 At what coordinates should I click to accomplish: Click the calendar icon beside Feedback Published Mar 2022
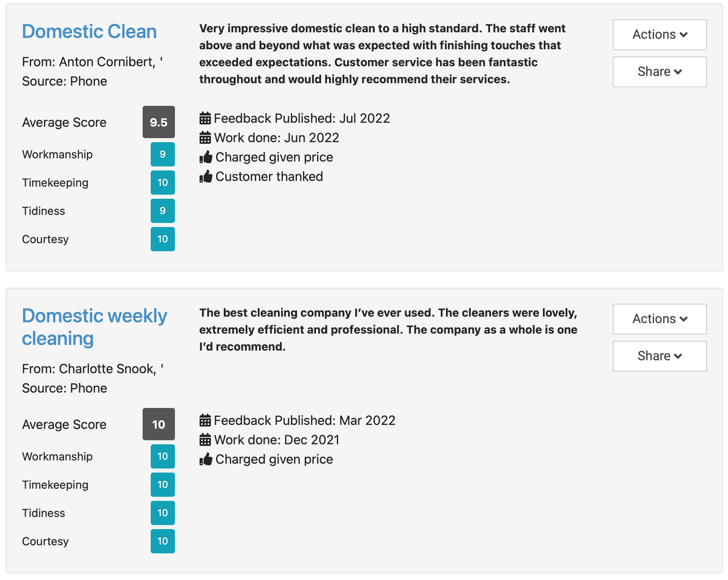205,420
